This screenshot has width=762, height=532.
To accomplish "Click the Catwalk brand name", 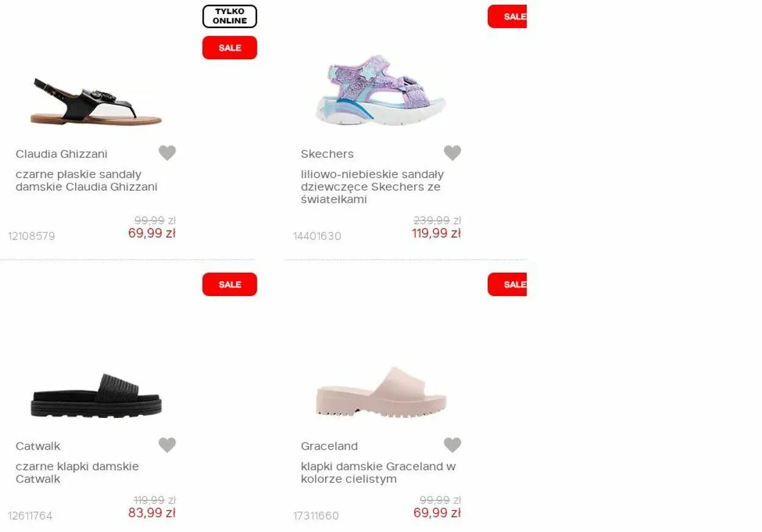I will coord(38,446).
